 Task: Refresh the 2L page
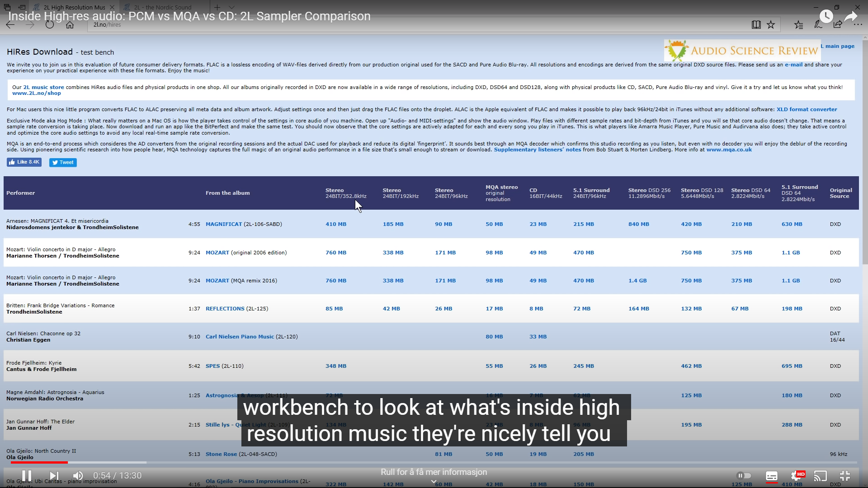click(x=50, y=25)
